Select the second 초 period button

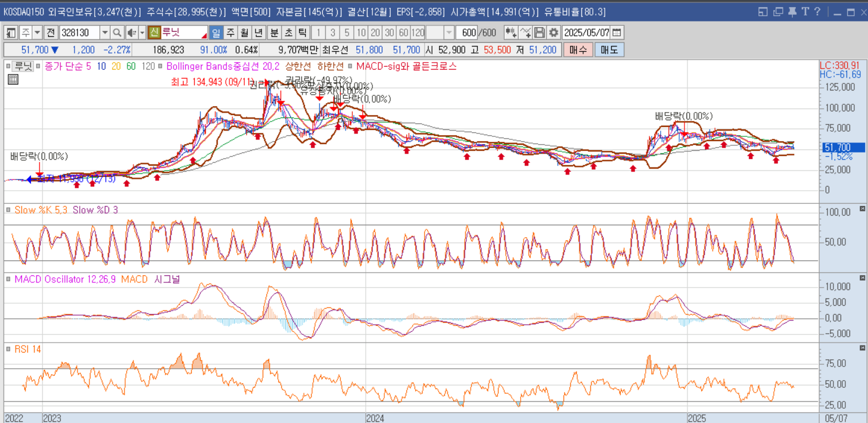[288, 33]
